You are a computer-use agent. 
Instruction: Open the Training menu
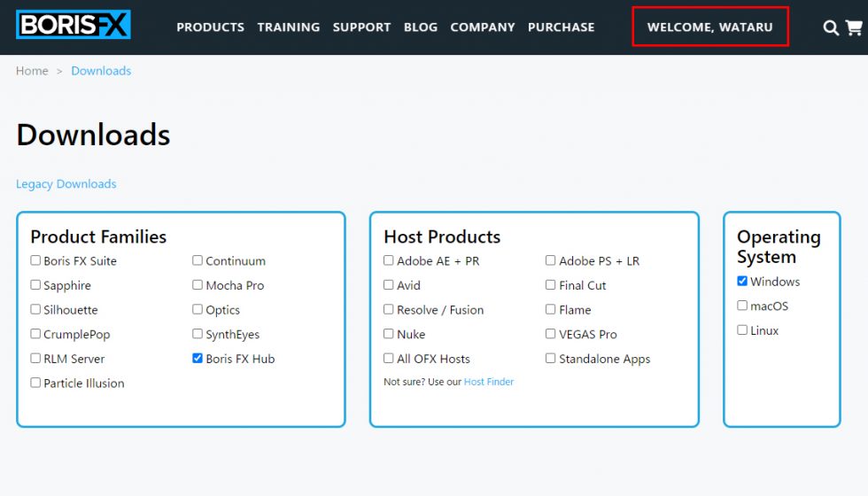(289, 27)
